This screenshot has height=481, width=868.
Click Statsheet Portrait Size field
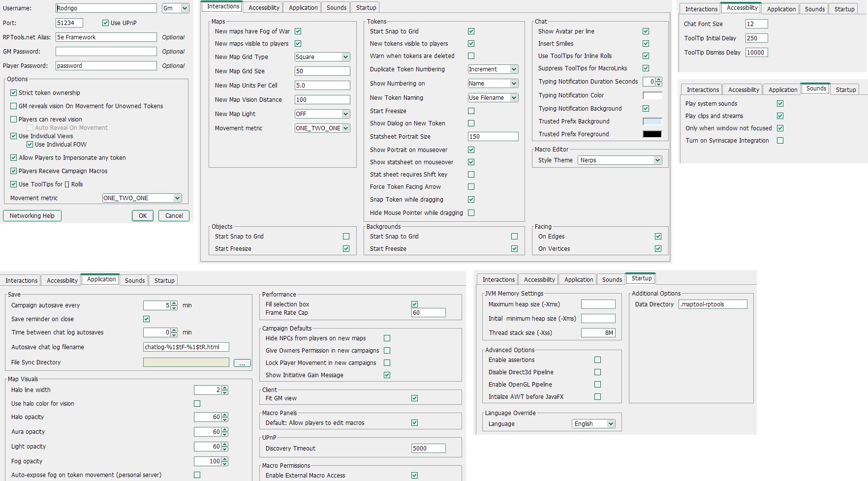pyautogui.click(x=493, y=137)
